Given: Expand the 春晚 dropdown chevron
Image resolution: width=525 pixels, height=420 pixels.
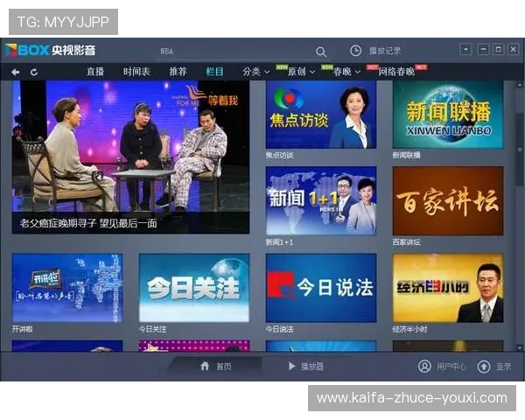Looking at the screenshot, I should click(x=358, y=72).
